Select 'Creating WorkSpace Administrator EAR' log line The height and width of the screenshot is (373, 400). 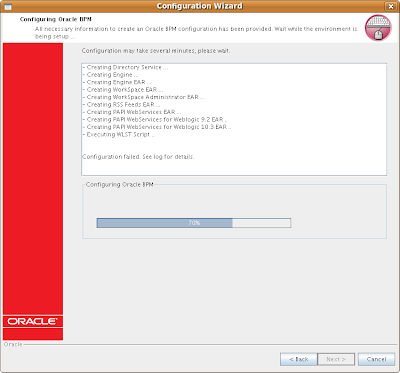(x=143, y=97)
